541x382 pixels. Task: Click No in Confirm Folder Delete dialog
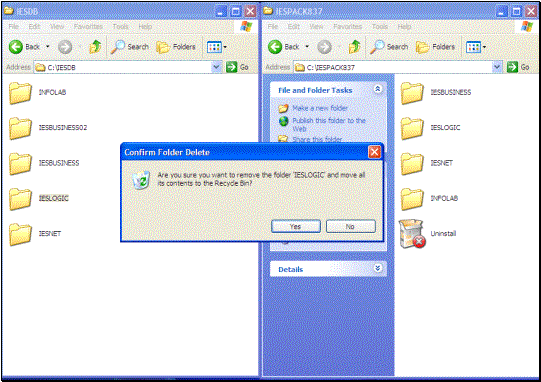point(351,226)
